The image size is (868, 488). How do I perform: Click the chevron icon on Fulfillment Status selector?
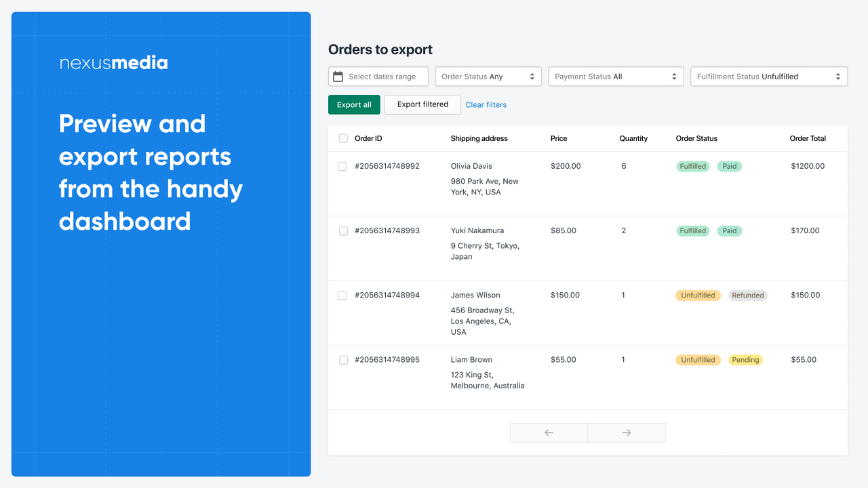840,76
